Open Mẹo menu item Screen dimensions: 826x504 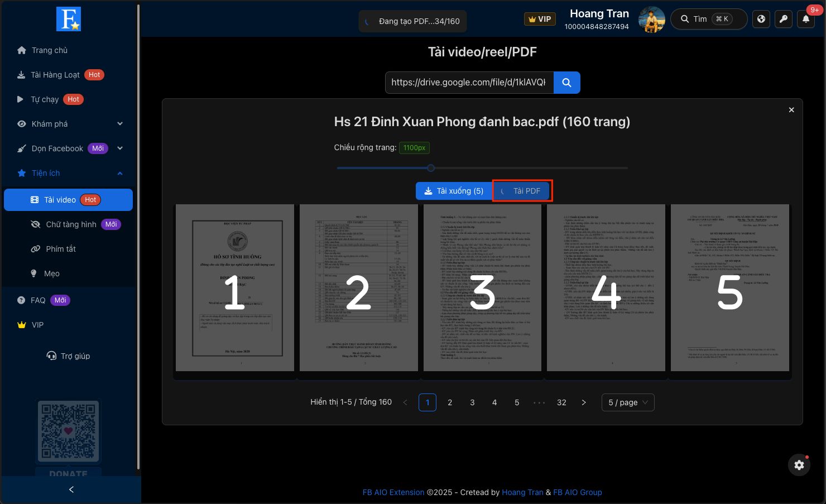pyautogui.click(x=68, y=273)
